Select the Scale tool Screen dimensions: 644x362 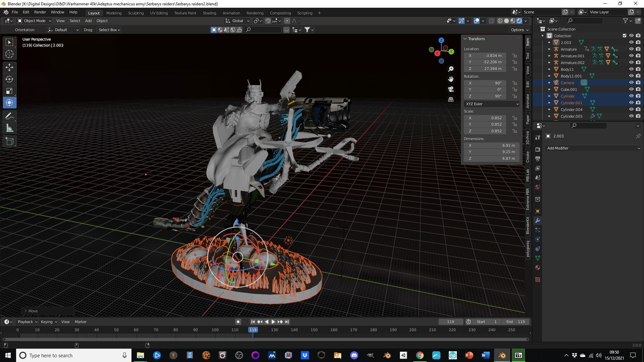(9, 91)
